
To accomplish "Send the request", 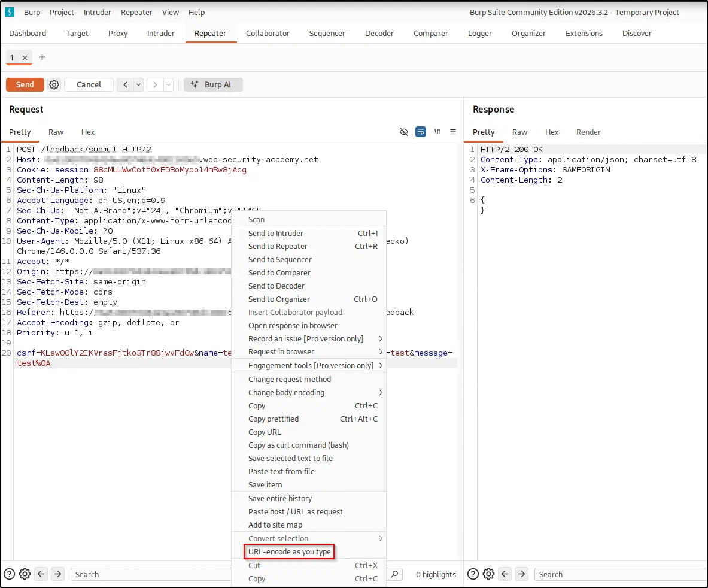I will (x=25, y=84).
